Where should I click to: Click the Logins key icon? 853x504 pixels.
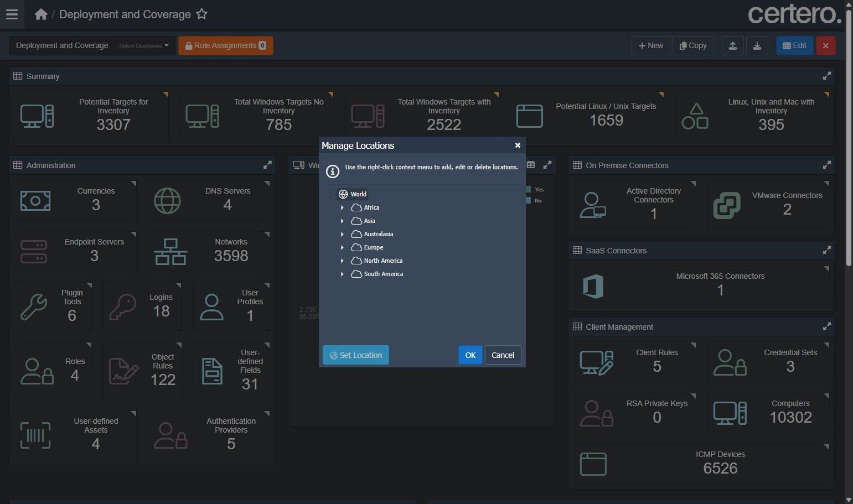click(123, 307)
